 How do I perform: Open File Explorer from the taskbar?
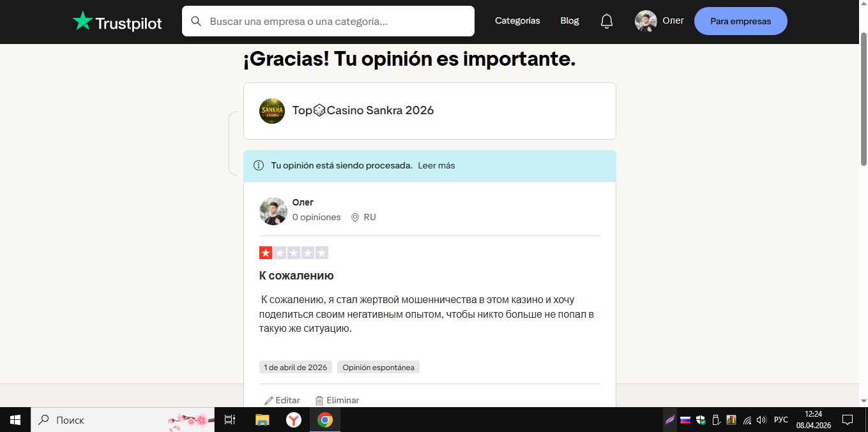pos(262,420)
